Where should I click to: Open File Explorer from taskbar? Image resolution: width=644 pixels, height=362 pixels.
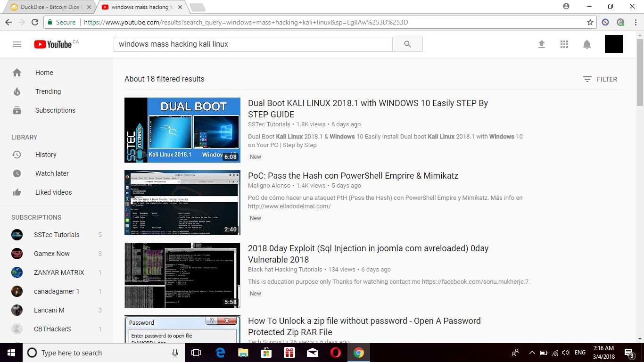coord(243,353)
